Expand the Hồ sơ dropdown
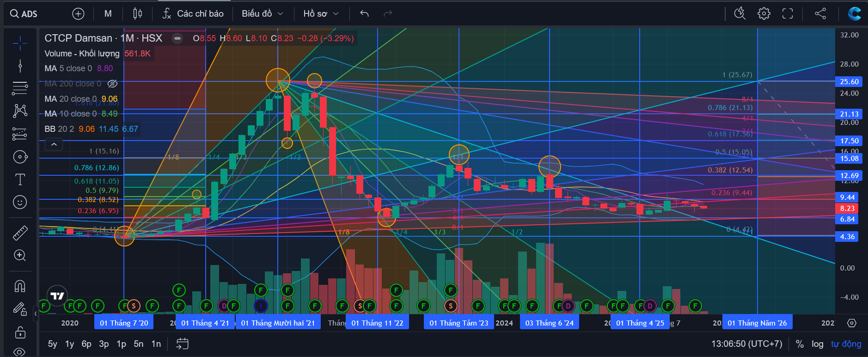868x357 pixels. point(321,14)
